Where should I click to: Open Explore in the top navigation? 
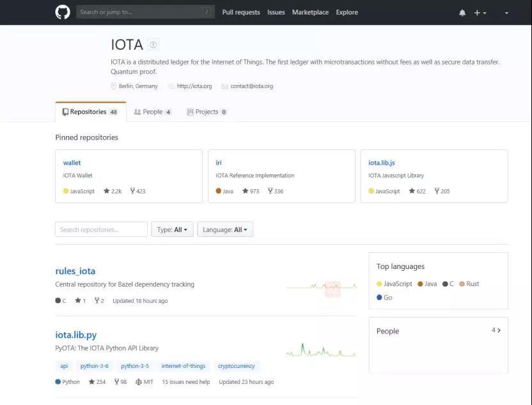(x=347, y=12)
